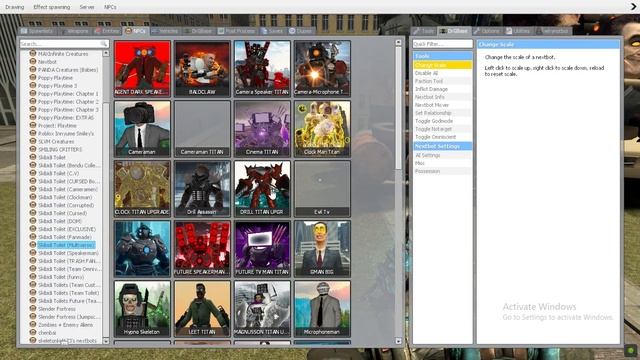Switch to the Spawnlists tab
The image size is (640, 360).
point(38,31)
